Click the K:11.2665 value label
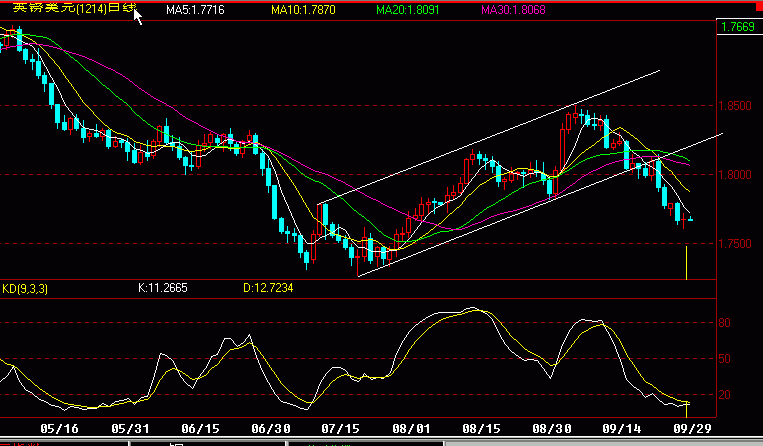The width and height of the screenshot is (763, 446). (x=163, y=288)
